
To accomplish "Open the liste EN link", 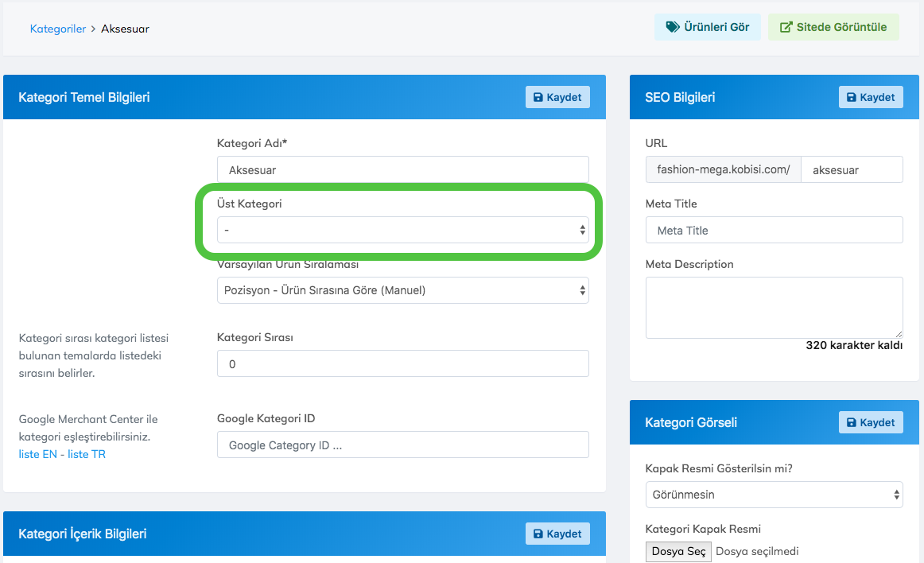I will coord(39,454).
